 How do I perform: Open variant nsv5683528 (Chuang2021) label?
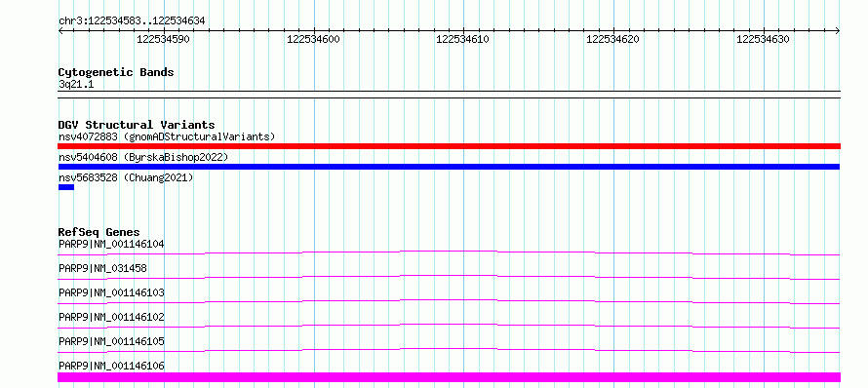pos(126,177)
